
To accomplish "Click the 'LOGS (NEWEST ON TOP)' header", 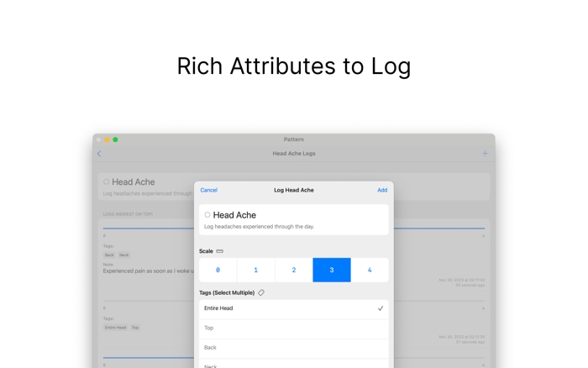I will pyautogui.click(x=128, y=214).
